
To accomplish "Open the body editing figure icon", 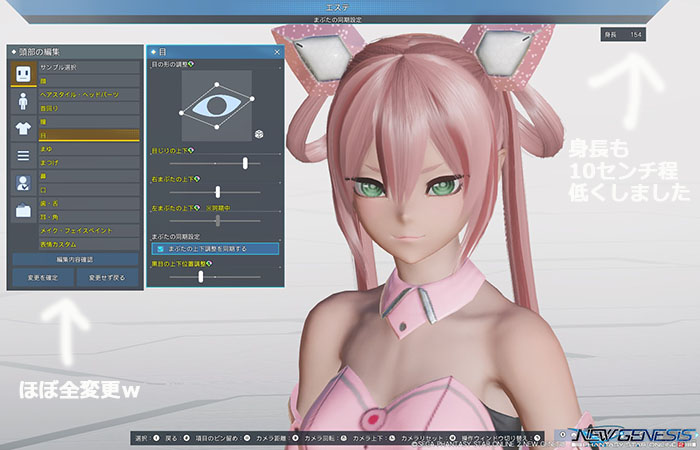I will pos(23,101).
